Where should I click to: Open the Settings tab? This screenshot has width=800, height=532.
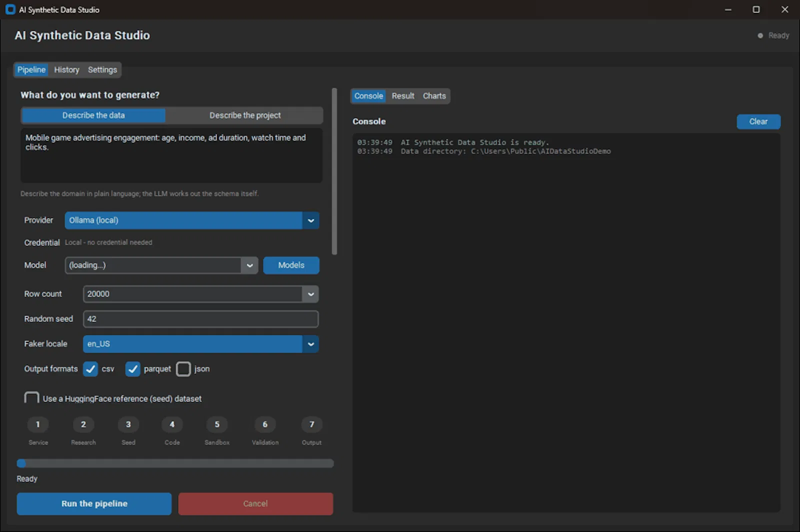click(x=102, y=70)
